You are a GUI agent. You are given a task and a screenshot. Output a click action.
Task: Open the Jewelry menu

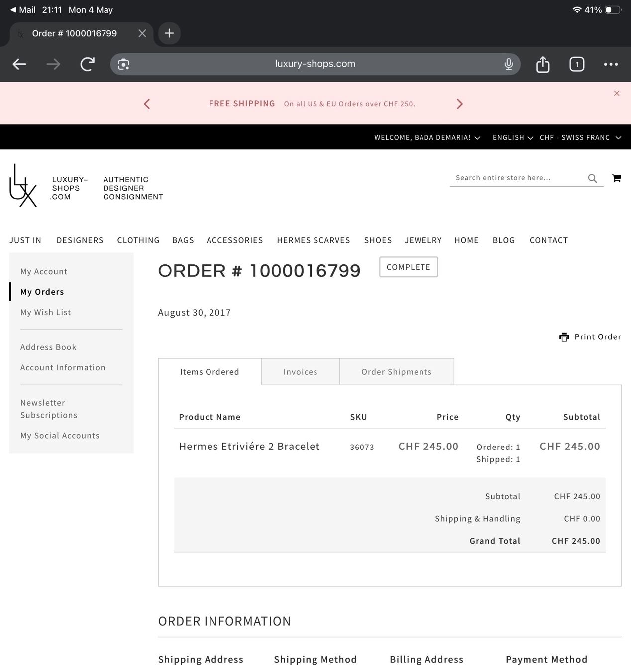pyautogui.click(x=423, y=240)
